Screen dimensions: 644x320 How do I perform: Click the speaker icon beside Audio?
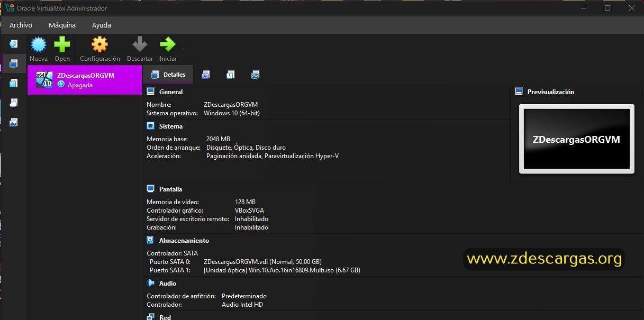pyautogui.click(x=150, y=283)
